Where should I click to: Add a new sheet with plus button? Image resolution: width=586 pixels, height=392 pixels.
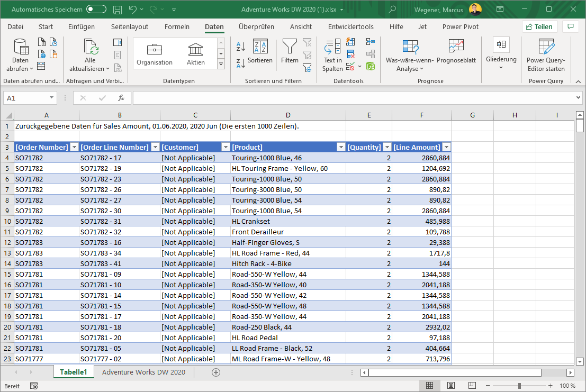(216, 372)
